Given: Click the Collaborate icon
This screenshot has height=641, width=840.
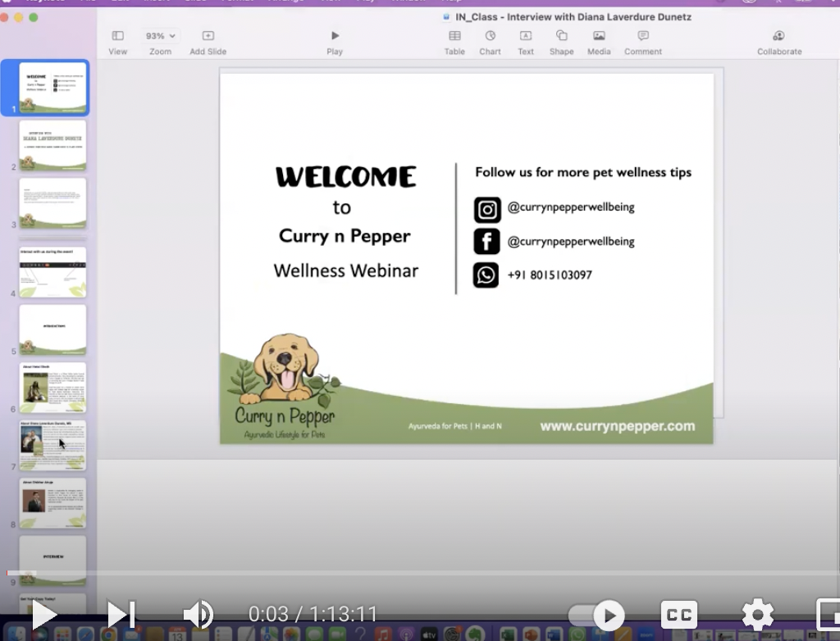Looking at the screenshot, I should point(778,36).
